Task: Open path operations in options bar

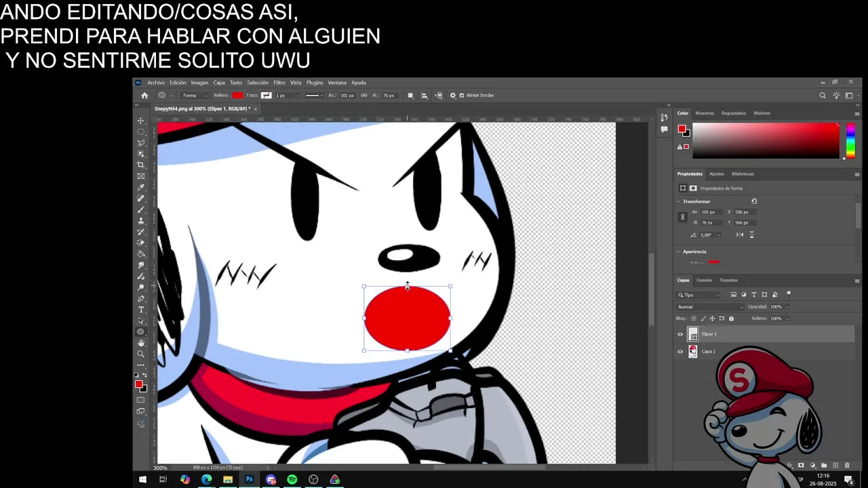Action: tap(410, 96)
